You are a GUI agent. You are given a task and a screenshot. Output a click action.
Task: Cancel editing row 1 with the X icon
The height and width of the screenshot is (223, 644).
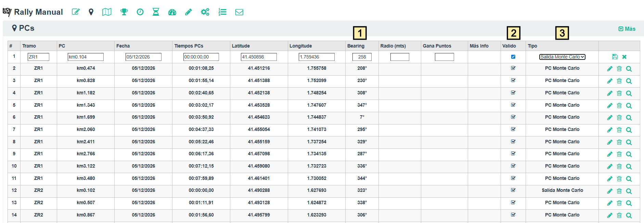(624, 57)
